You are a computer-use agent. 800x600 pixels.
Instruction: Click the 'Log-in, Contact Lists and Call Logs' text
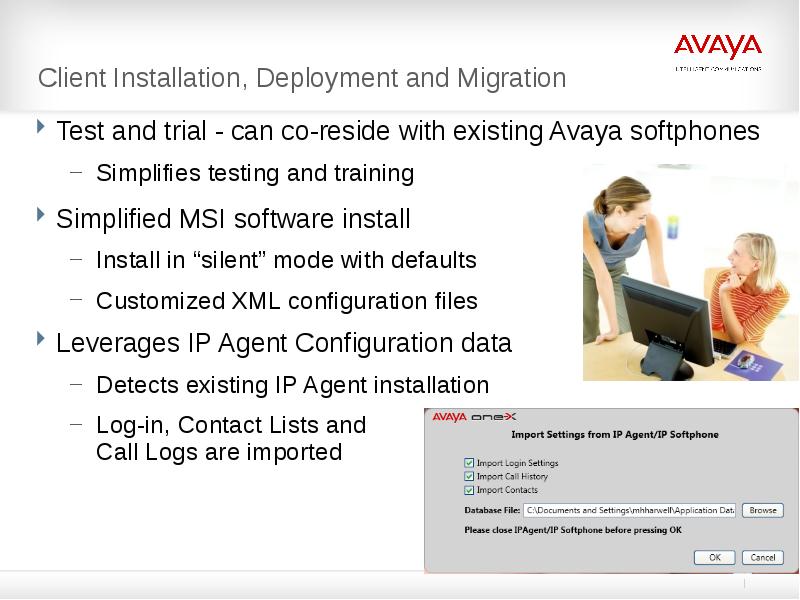pos(230,438)
